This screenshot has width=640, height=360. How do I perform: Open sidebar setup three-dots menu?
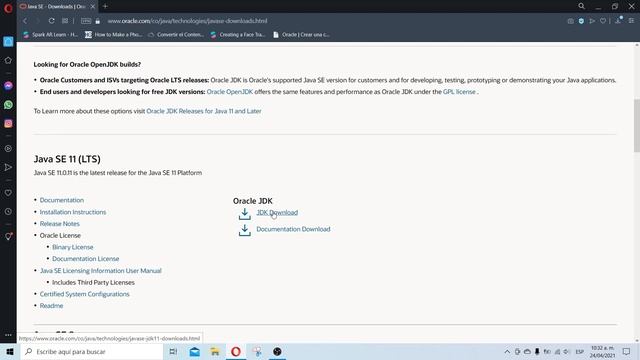[x=8, y=335]
